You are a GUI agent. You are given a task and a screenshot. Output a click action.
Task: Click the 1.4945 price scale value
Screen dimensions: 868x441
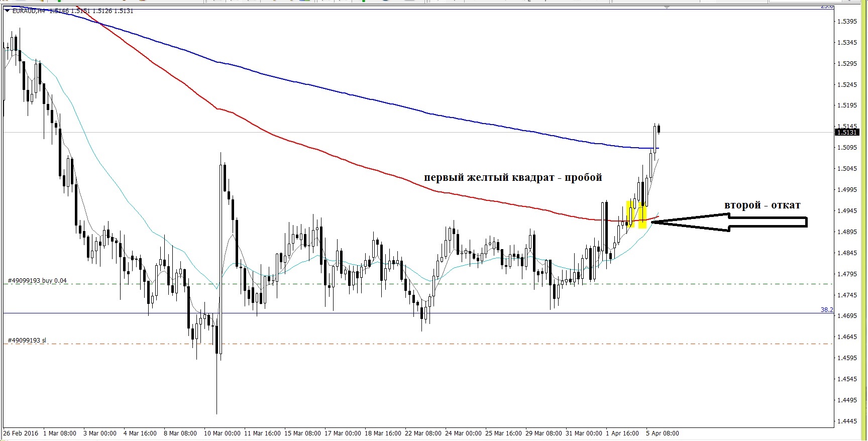847,211
